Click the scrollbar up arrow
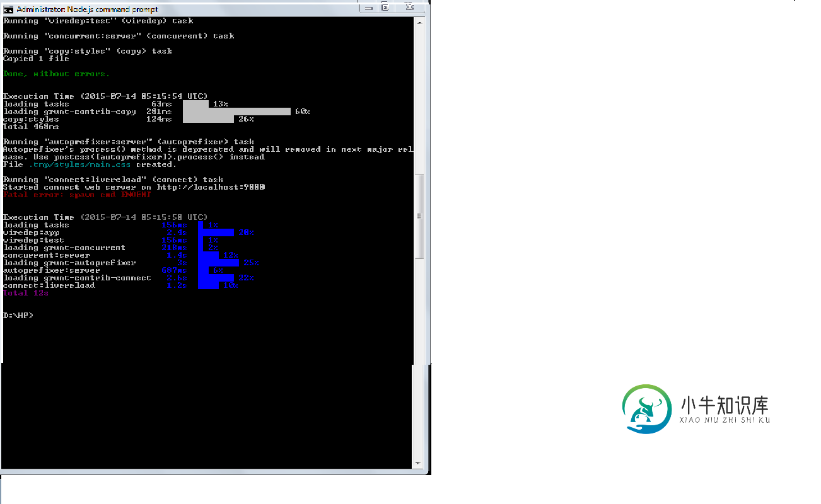 pos(419,22)
